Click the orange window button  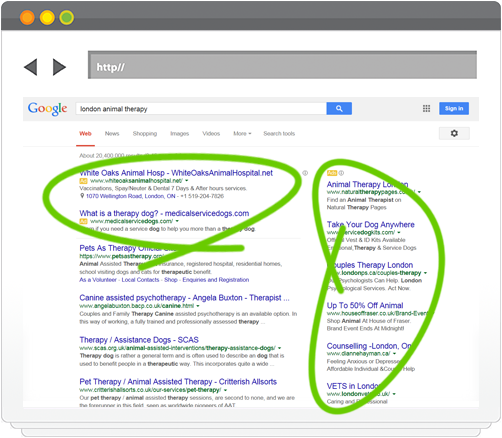[x=27, y=17]
